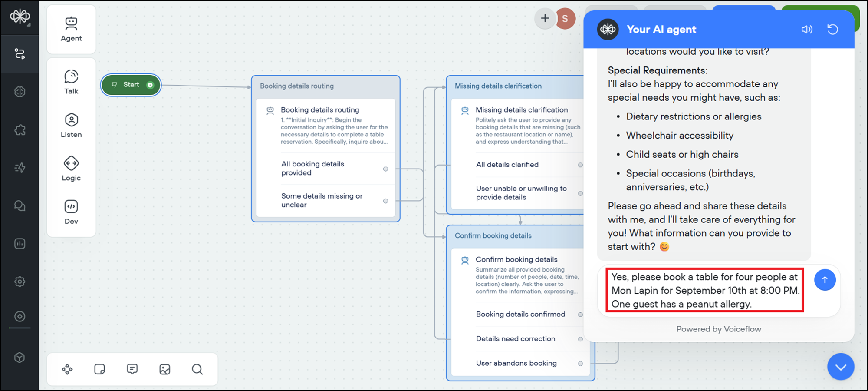
Task: Click the add collaborator plus button
Action: pyautogui.click(x=545, y=18)
